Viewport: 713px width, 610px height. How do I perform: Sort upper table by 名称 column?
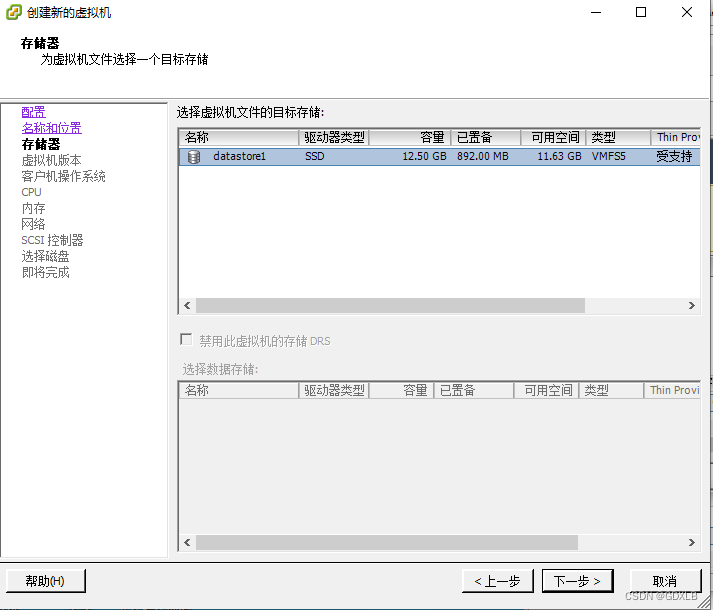point(239,137)
